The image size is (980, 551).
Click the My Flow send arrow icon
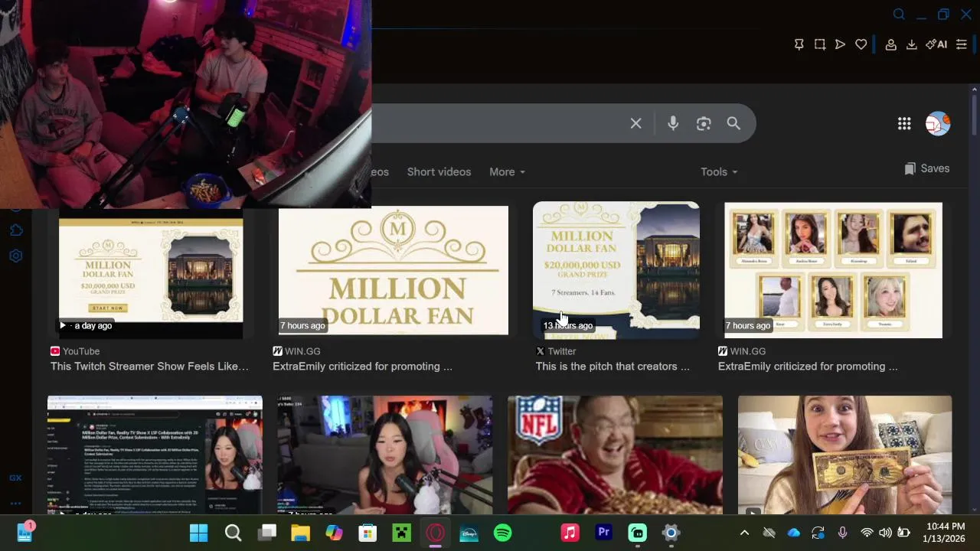point(840,44)
